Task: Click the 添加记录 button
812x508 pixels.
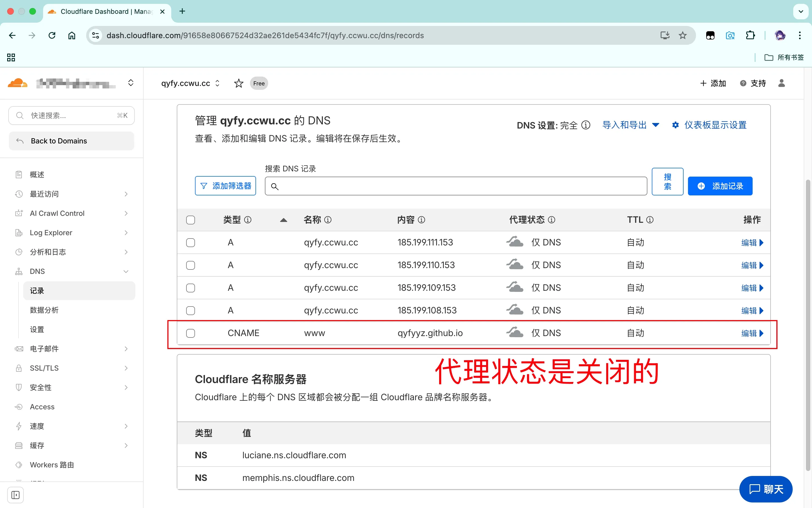Action: click(720, 186)
